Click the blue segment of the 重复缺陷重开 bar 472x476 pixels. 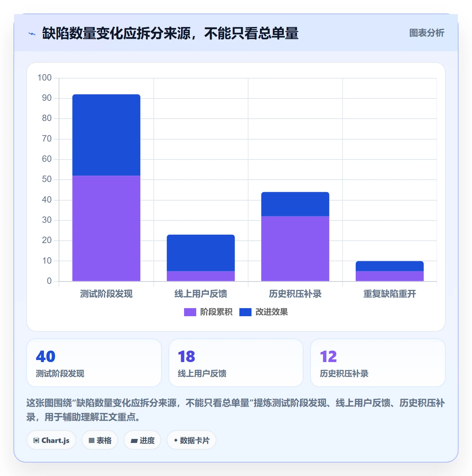point(389,266)
